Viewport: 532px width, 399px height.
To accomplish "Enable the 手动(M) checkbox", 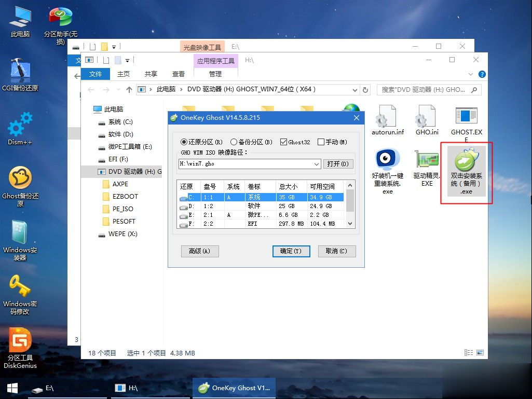I will tap(332, 142).
